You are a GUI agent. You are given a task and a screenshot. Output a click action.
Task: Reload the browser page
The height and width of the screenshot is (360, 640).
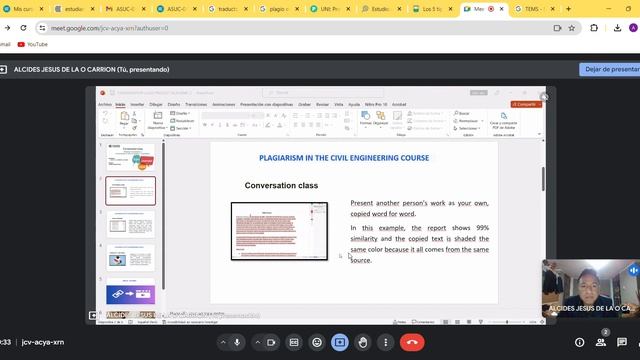[x=23, y=28]
